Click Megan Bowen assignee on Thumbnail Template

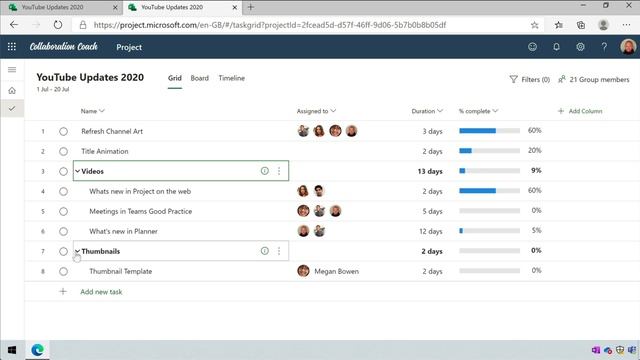coord(328,271)
